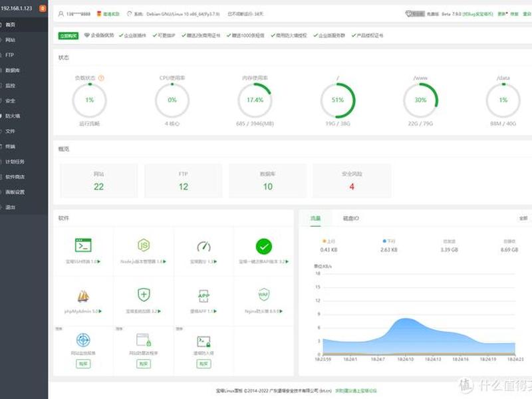
Task: Click 购买 under website monitoring report
Action: pyautogui.click(x=83, y=364)
